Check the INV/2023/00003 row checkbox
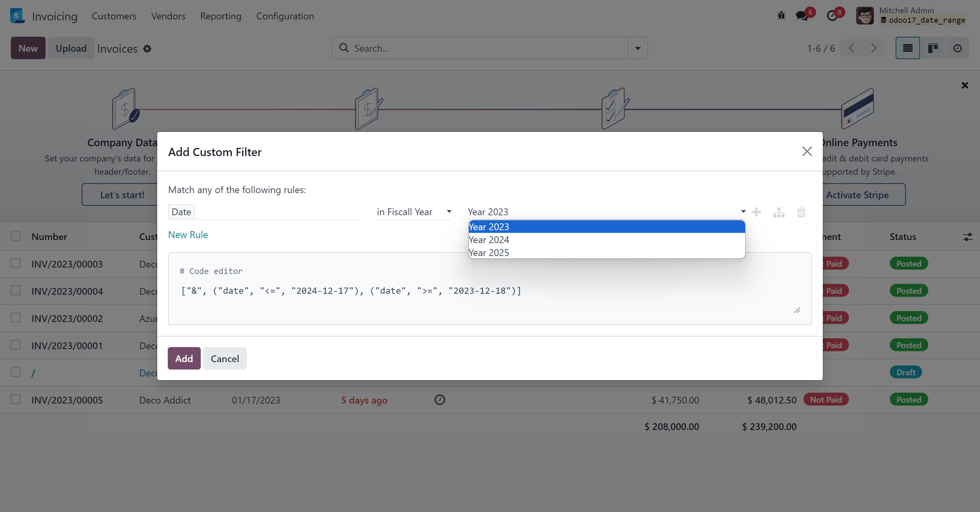 [16, 263]
